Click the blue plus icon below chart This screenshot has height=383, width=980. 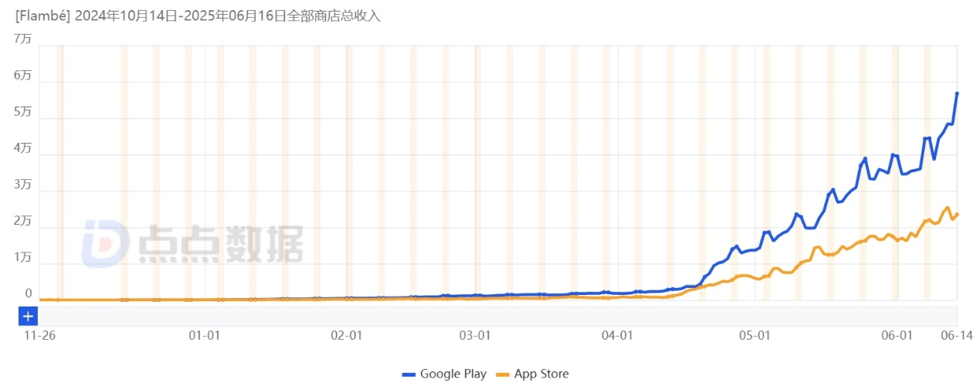point(28,317)
